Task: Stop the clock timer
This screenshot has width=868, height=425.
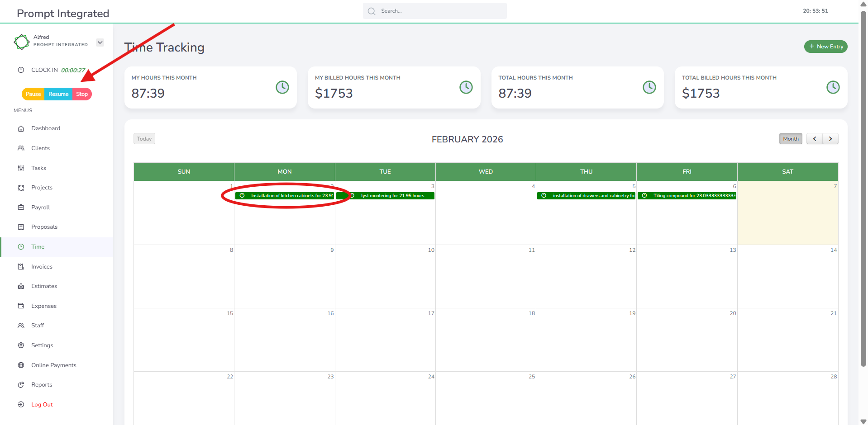Action: [x=82, y=94]
